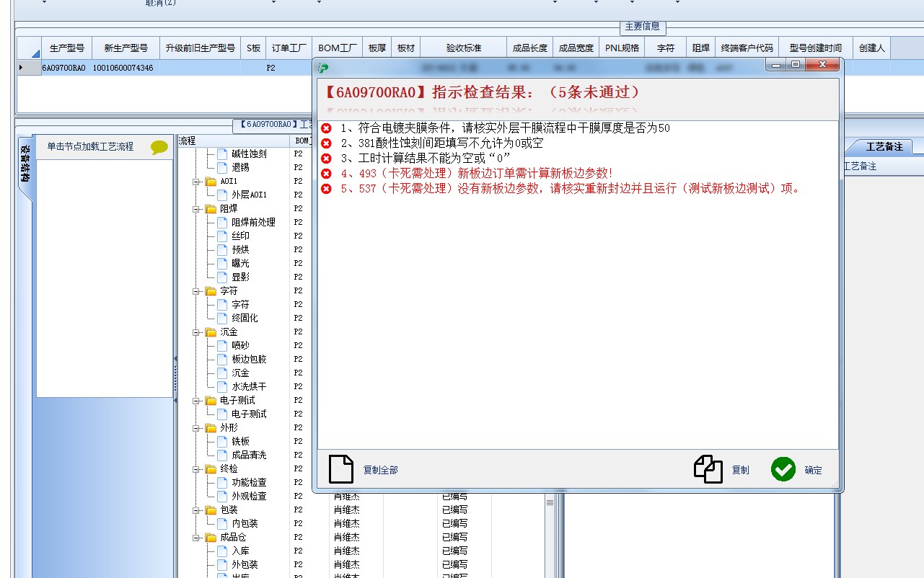Click the 【6A09700RA0】指示检查结果 heading
This screenshot has height=578, width=924.
click(x=480, y=93)
